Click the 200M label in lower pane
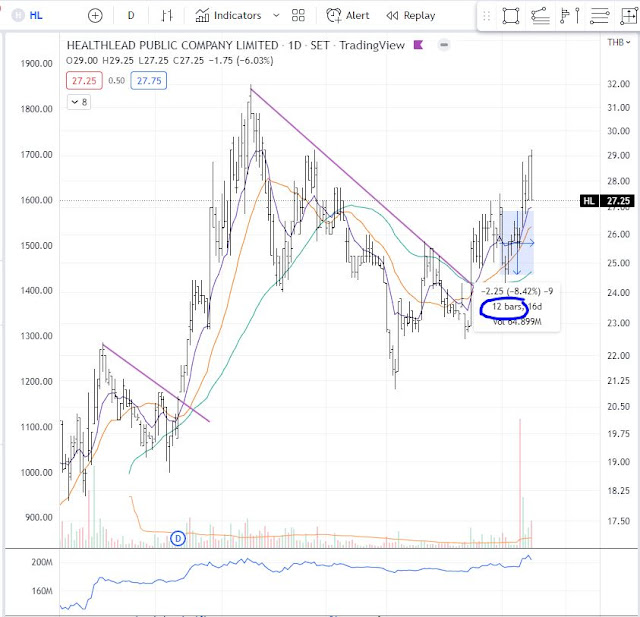This screenshot has height=617, width=640. pyautogui.click(x=42, y=562)
